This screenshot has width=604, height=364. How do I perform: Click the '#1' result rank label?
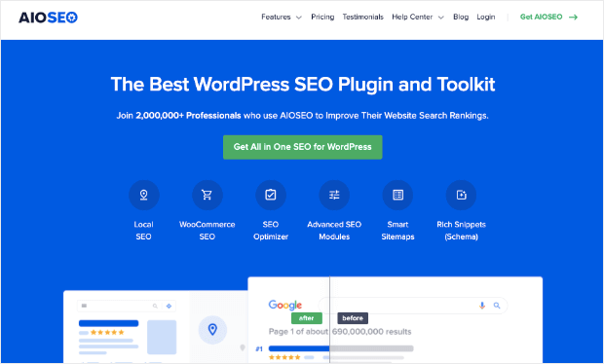[259, 349]
